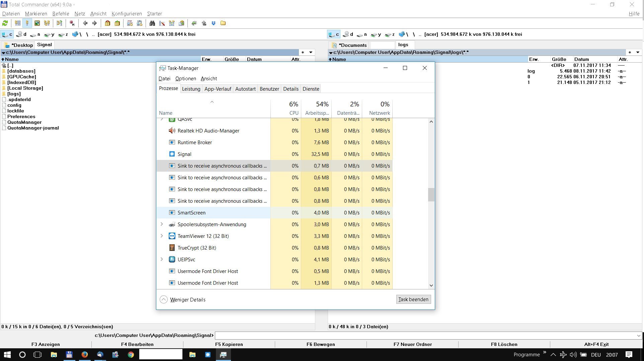Viewport: 644px width, 361px height.
Task: Expand Spoolersubsystem-Anwendung process group
Action: tap(162, 224)
